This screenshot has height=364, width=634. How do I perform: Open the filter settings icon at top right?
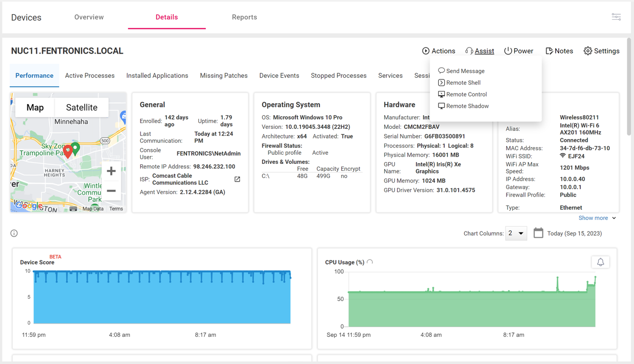[x=616, y=17]
